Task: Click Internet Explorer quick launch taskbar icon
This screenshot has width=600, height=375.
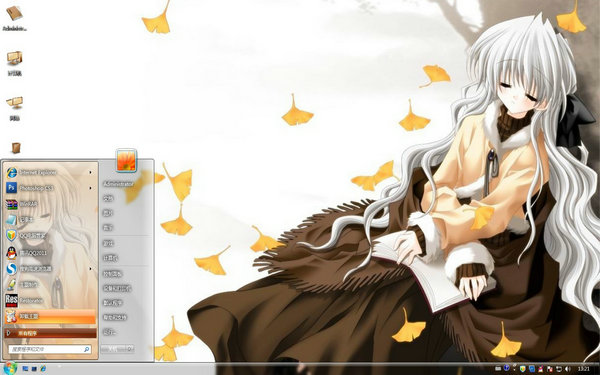Action: (43, 368)
